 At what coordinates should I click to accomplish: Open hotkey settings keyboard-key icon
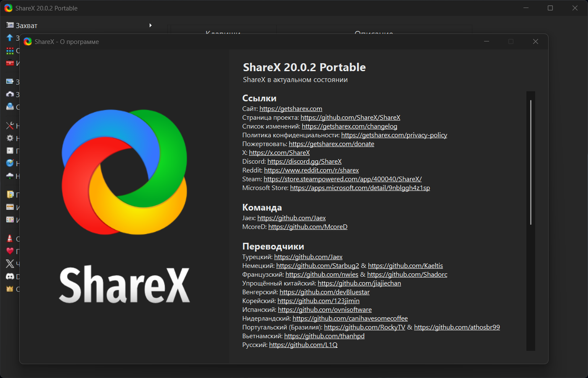pyautogui.click(x=10, y=151)
